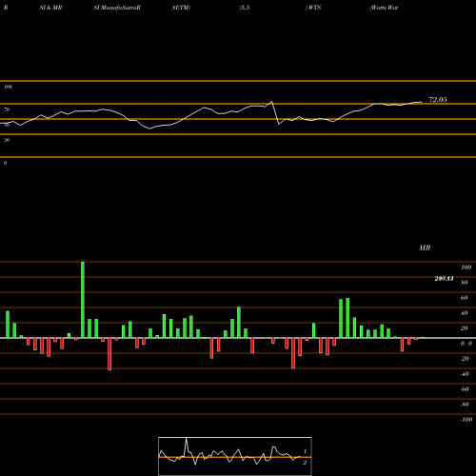
Task: Click the 'SI & MR' header label
Action: coord(50,8)
